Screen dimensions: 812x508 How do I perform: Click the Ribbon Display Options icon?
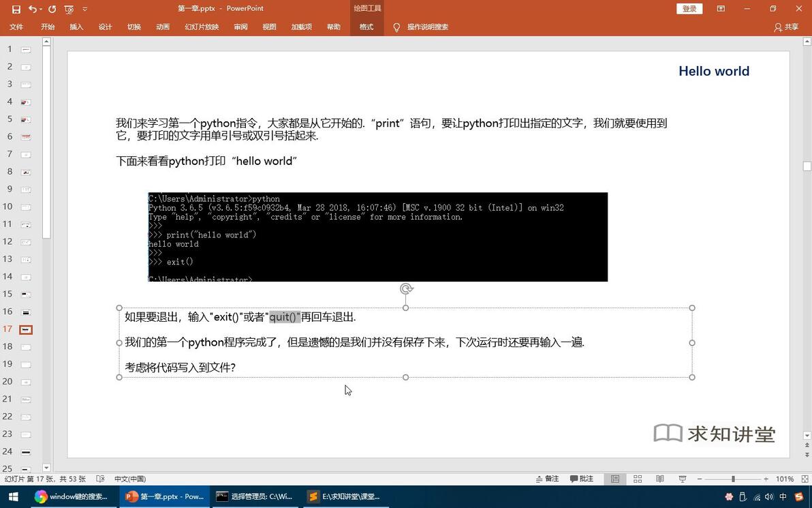[x=721, y=9]
